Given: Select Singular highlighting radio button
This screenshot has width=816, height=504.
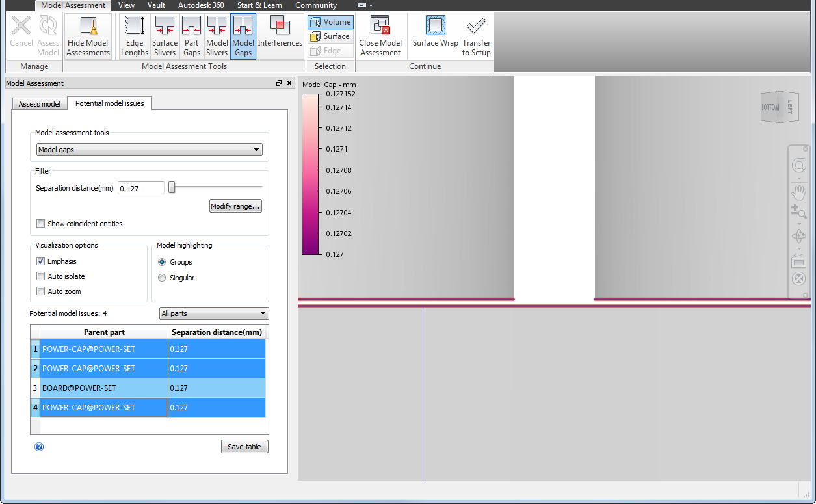Looking at the screenshot, I should pyautogui.click(x=162, y=278).
